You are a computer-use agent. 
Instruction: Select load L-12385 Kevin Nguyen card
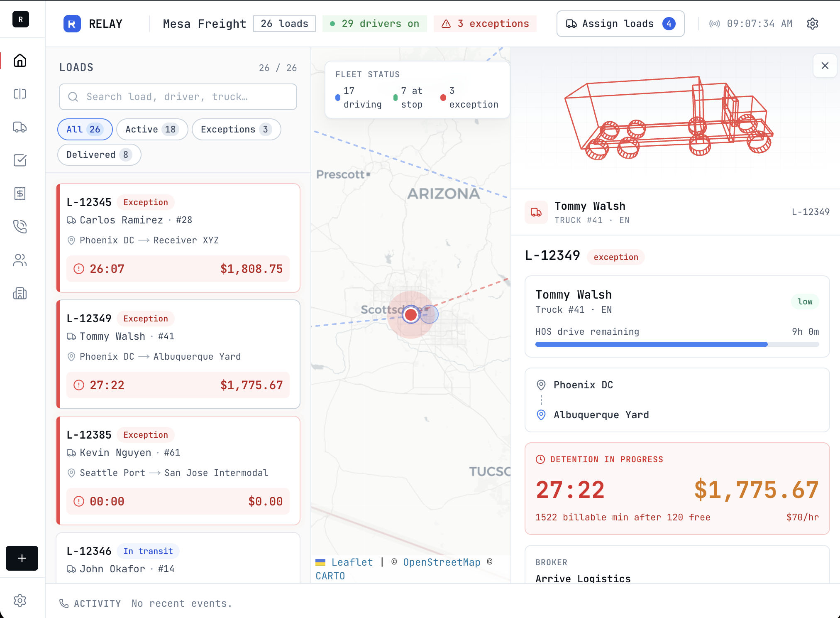point(178,470)
